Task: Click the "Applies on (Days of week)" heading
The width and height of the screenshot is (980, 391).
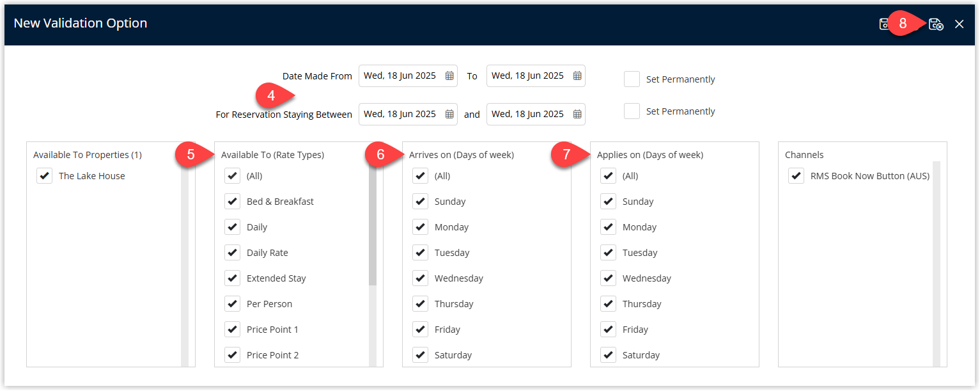Action: [x=650, y=155]
